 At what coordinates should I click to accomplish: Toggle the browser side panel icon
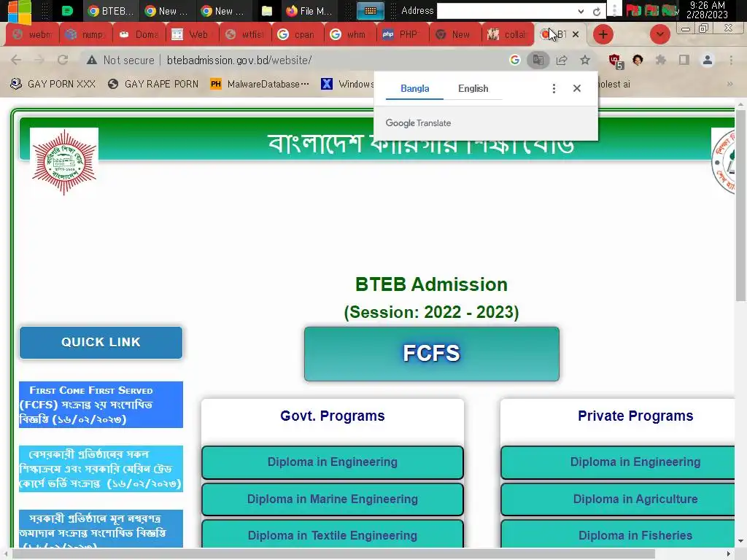click(684, 60)
